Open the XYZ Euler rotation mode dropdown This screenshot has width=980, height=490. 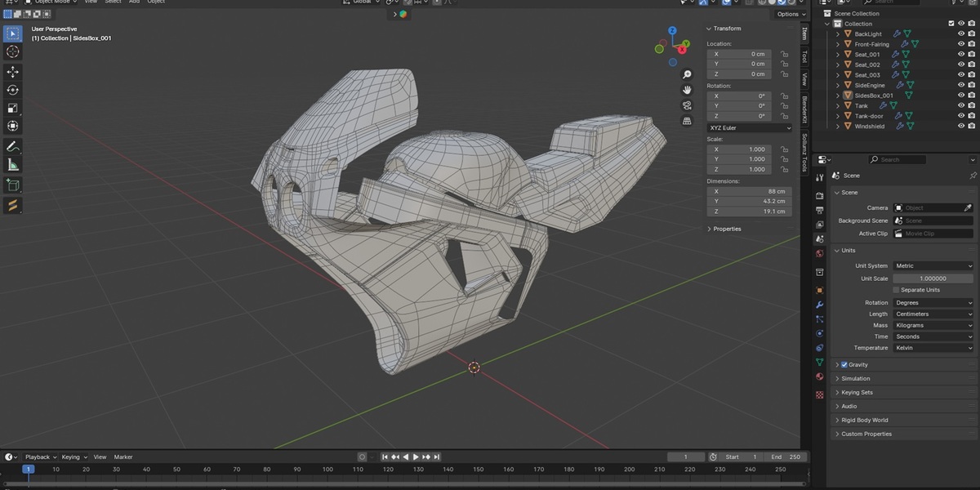pos(750,128)
